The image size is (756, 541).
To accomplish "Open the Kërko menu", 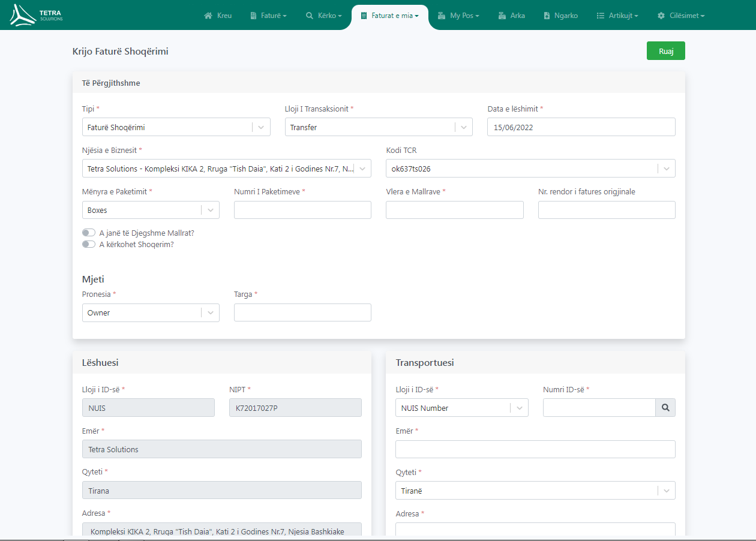I will click(x=324, y=16).
